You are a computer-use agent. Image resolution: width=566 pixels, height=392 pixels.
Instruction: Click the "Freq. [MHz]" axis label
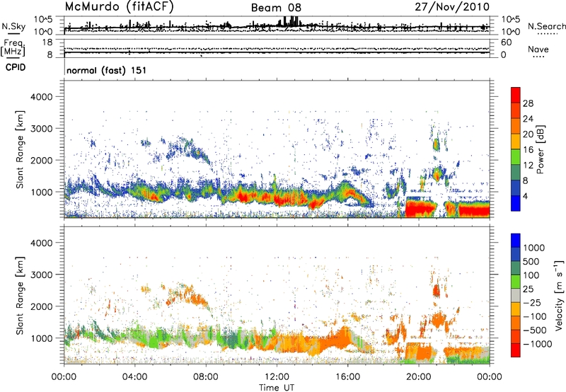pyautogui.click(x=13, y=48)
